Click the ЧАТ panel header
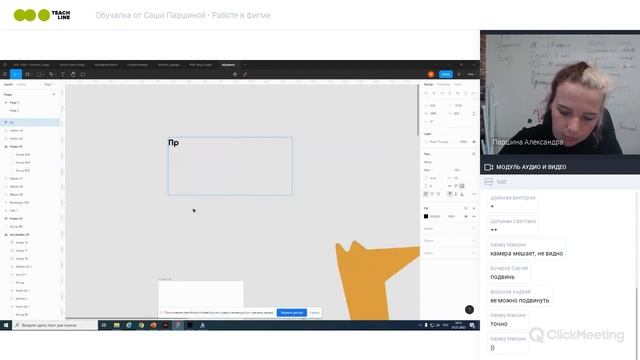 click(560, 182)
